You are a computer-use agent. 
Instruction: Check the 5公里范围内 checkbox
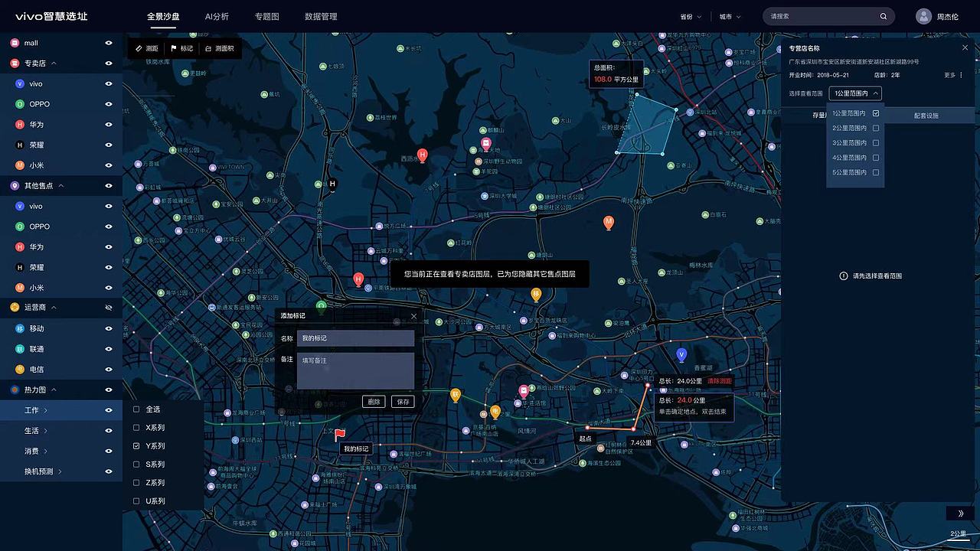point(876,172)
